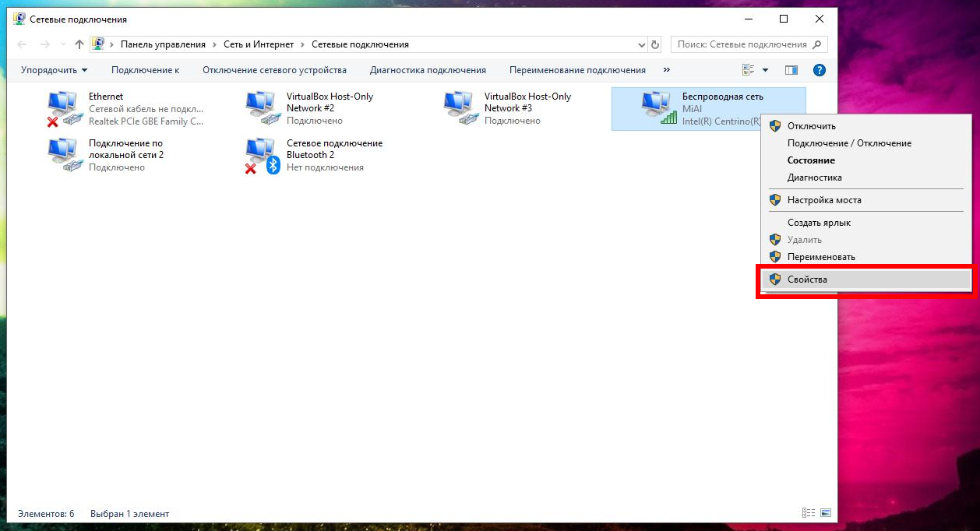Select the local area connection 2 icon
The height and width of the screenshot is (531, 980).
64,155
